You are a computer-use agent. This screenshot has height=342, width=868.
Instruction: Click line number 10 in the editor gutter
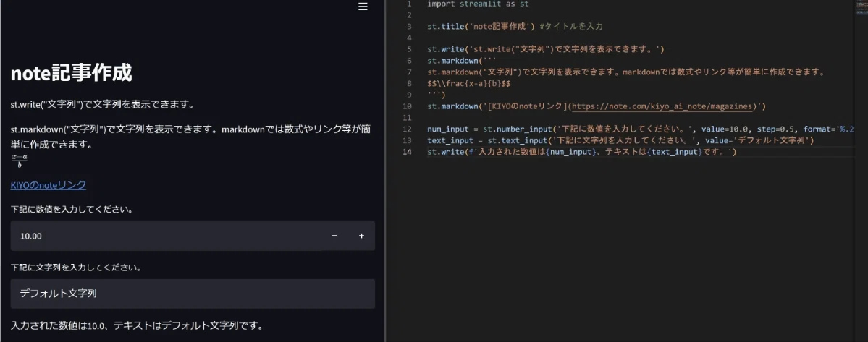pos(408,106)
